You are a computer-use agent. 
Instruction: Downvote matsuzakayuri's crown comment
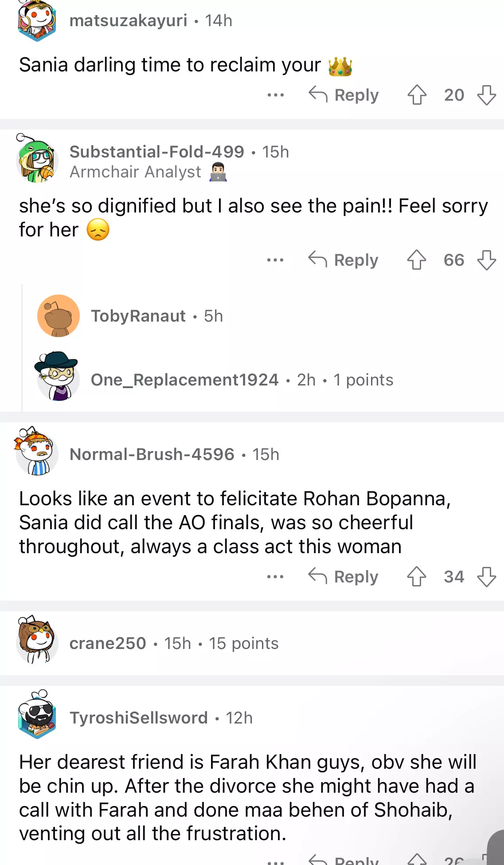point(486,95)
